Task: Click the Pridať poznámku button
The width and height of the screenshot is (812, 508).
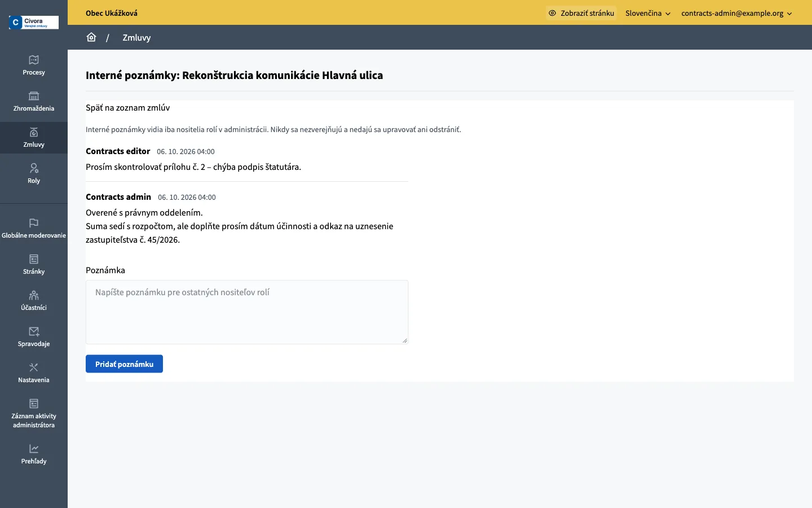Action: 124,364
